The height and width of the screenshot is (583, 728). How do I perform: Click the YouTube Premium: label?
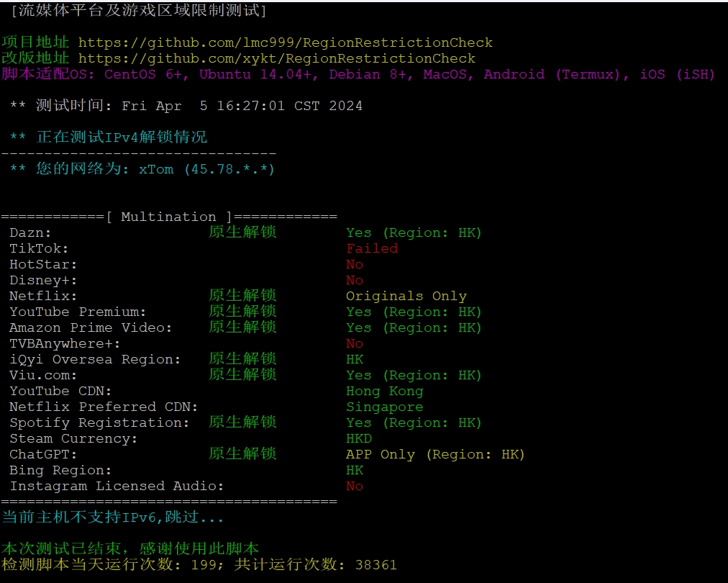coord(78,312)
